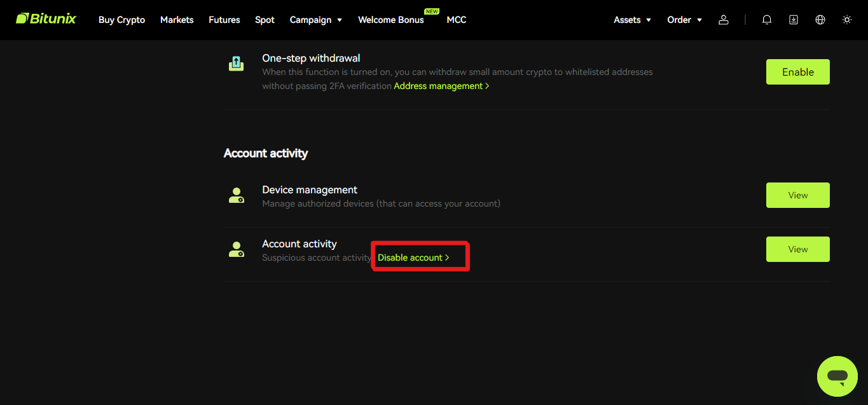Screen dimensions: 868x405
Task: Click the 'Suspicious account activity' text
Action: click(x=317, y=257)
